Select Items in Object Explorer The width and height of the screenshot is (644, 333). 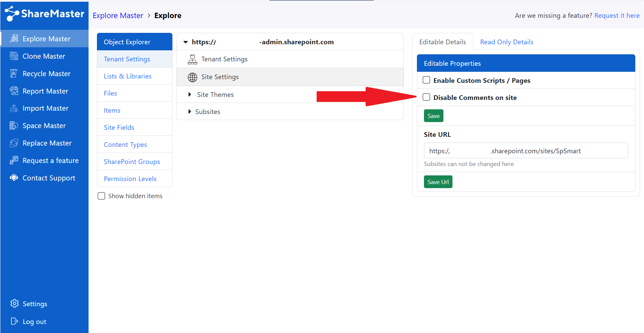tap(135, 110)
